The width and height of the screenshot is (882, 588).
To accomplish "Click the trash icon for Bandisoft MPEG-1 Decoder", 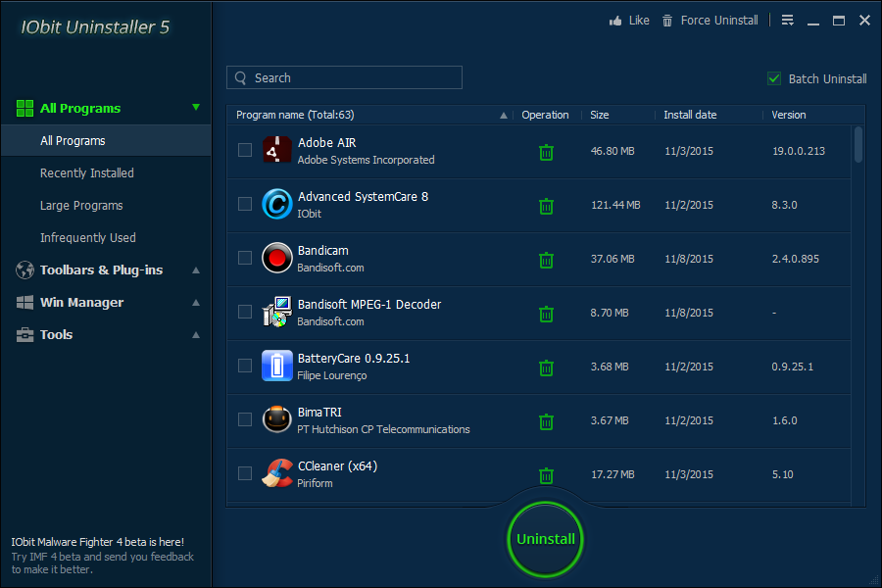I will (546, 314).
